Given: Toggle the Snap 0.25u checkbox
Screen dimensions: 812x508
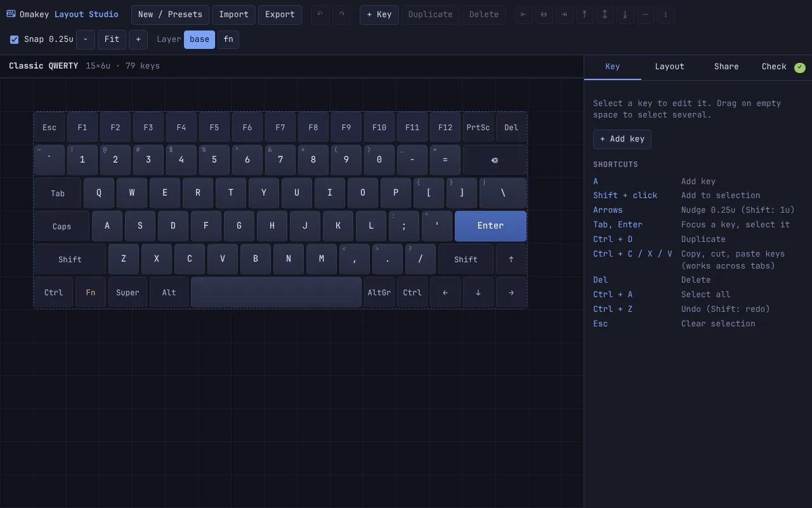Looking at the screenshot, I should point(14,39).
